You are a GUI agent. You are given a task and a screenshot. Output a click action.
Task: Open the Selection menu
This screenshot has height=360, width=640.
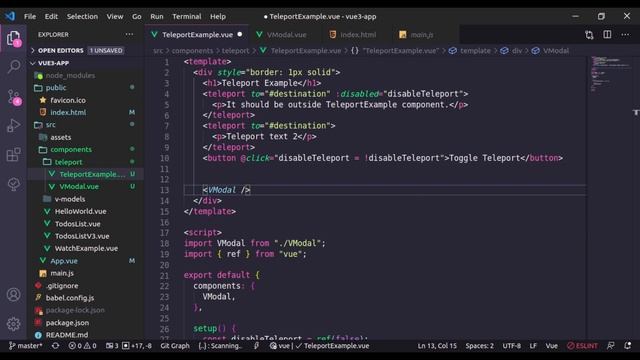click(82, 16)
